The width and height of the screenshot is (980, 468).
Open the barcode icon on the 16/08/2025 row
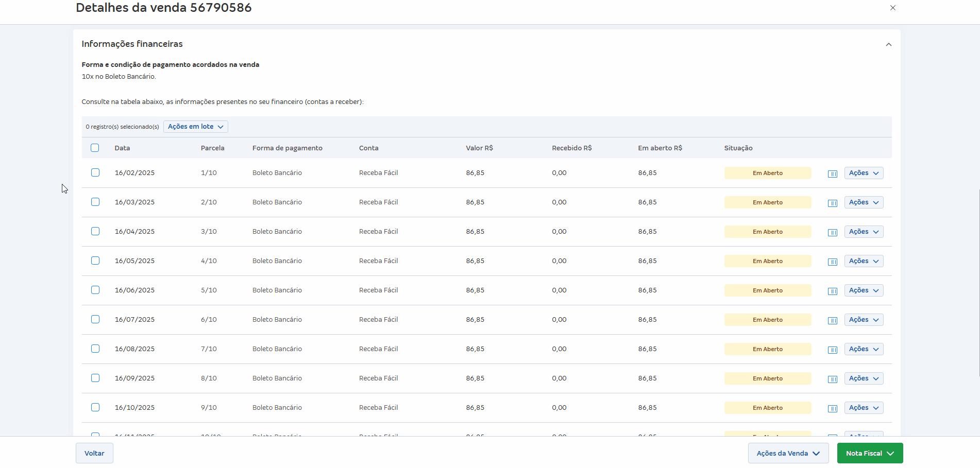[832, 350]
